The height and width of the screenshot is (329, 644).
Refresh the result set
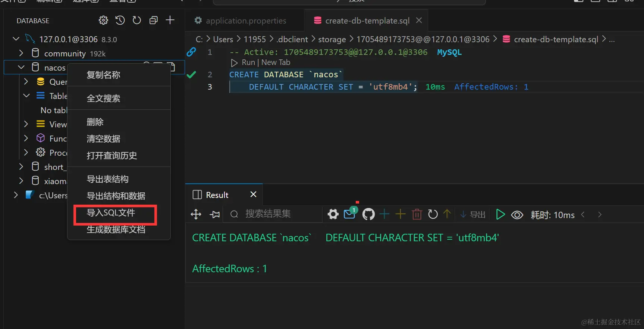(x=433, y=214)
